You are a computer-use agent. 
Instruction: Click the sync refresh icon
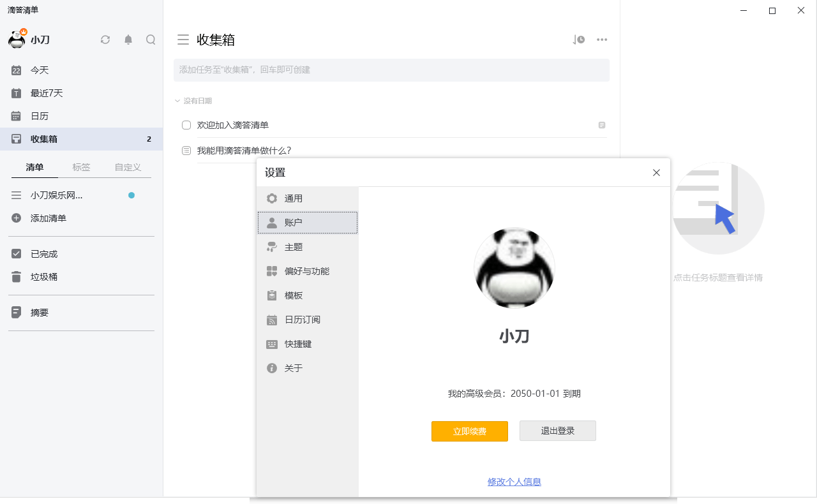[x=105, y=39]
